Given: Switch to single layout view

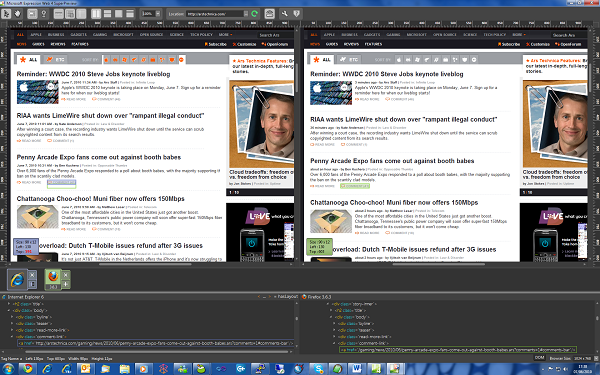Looking at the screenshot, I should click(x=130, y=14).
